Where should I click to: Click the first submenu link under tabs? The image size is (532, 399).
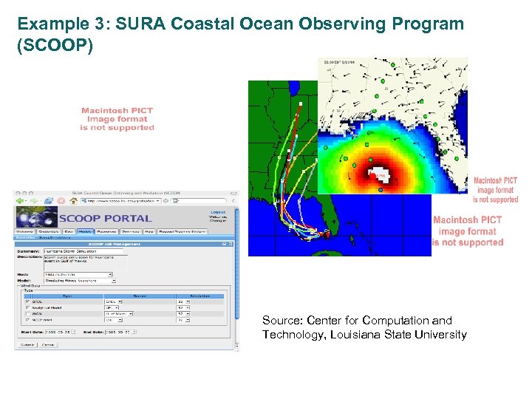(x=25, y=237)
